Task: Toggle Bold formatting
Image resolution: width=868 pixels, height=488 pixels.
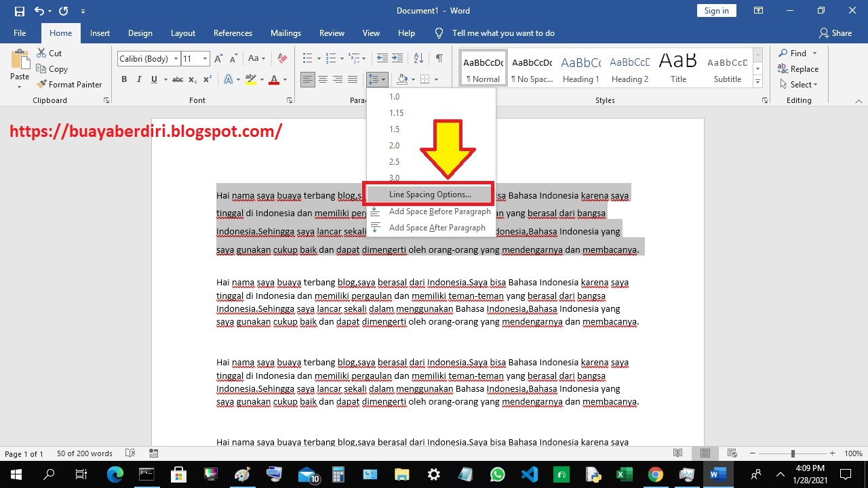Action: point(124,79)
